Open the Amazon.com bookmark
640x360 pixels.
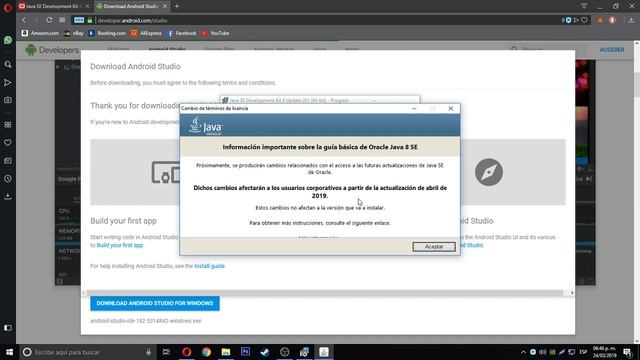pyautogui.click(x=40, y=33)
